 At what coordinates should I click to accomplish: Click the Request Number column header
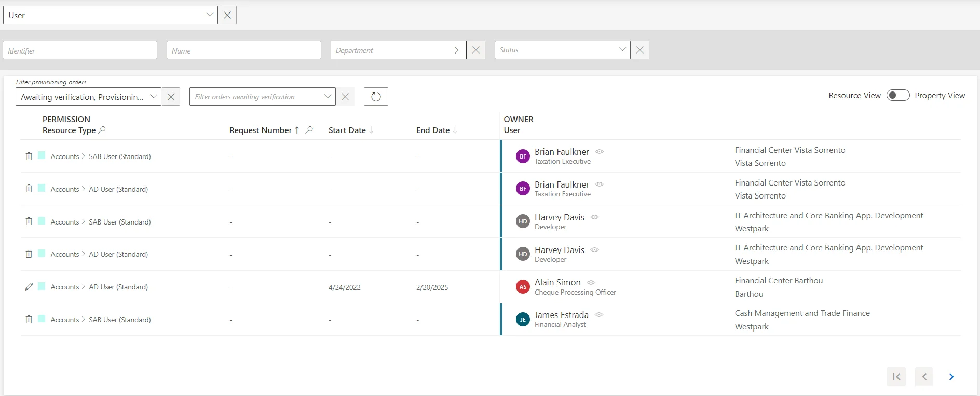(x=261, y=130)
